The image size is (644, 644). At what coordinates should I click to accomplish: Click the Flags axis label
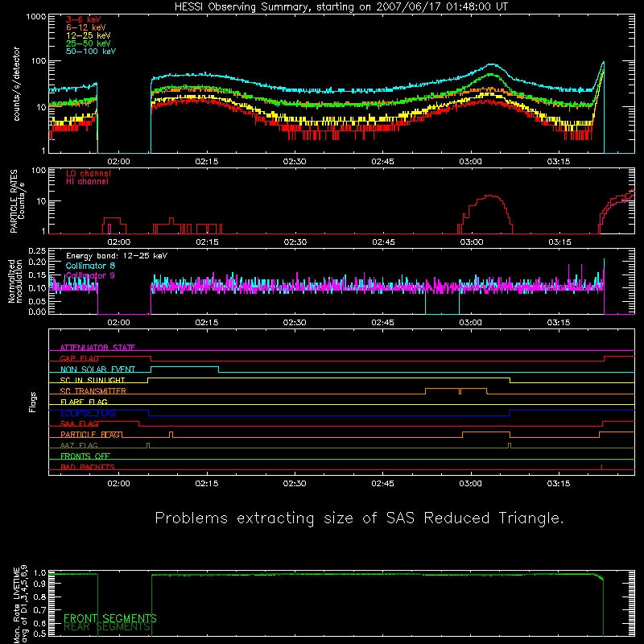tap(33, 402)
